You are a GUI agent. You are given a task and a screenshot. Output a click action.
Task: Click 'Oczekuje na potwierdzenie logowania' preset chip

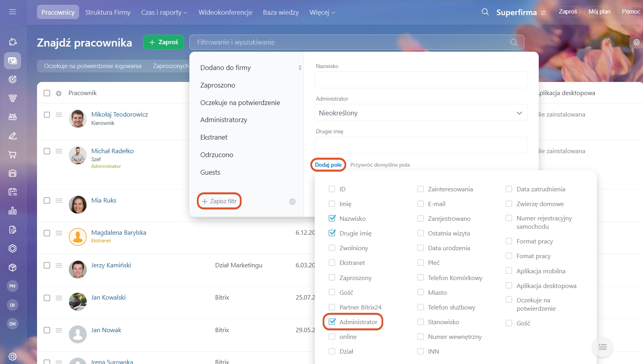(x=93, y=66)
